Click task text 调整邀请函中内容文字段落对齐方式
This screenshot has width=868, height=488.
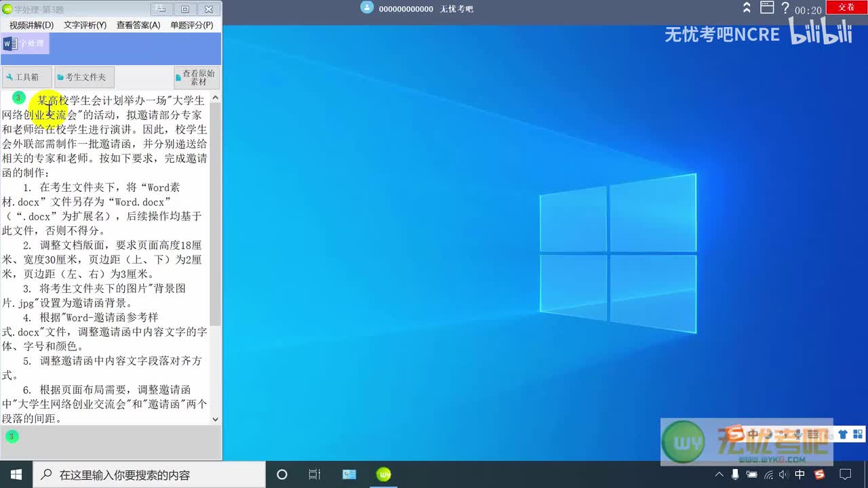pyautogui.click(x=102, y=368)
